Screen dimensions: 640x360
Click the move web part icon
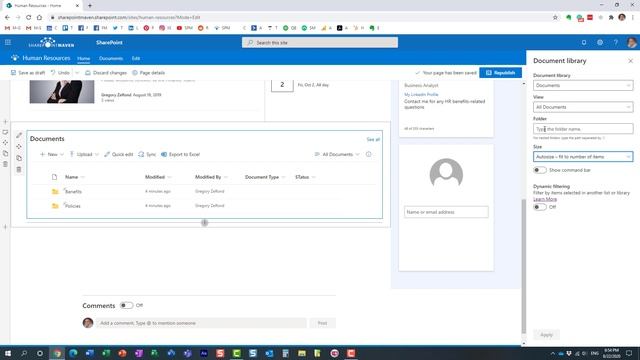[19, 146]
